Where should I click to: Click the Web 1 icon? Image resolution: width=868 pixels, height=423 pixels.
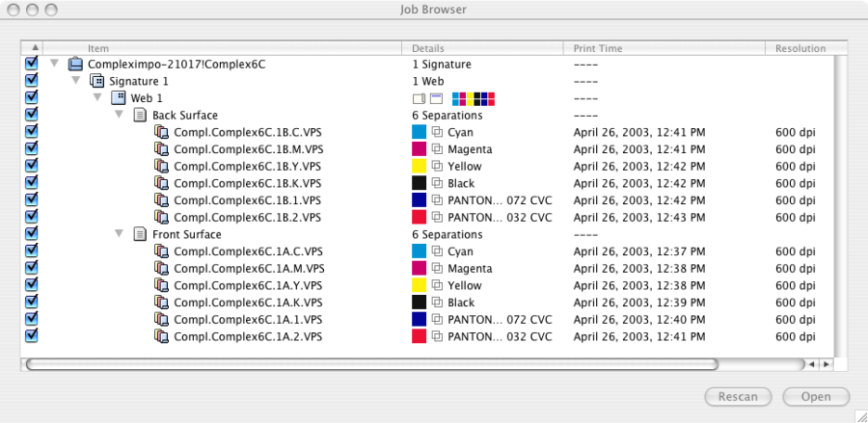click(x=119, y=98)
